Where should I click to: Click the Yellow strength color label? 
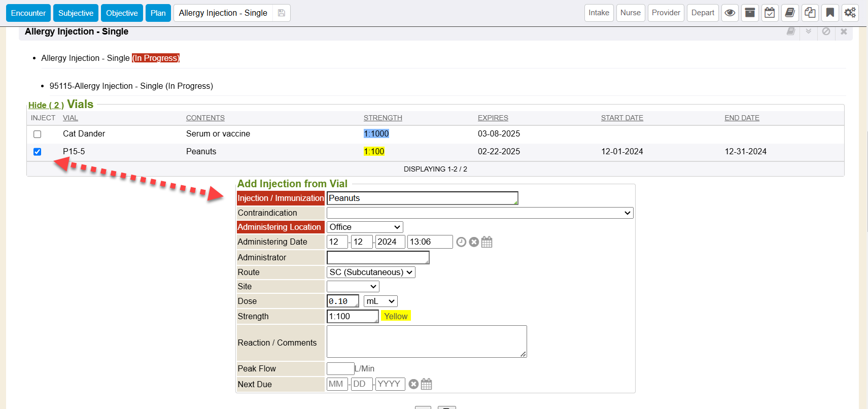(x=396, y=316)
